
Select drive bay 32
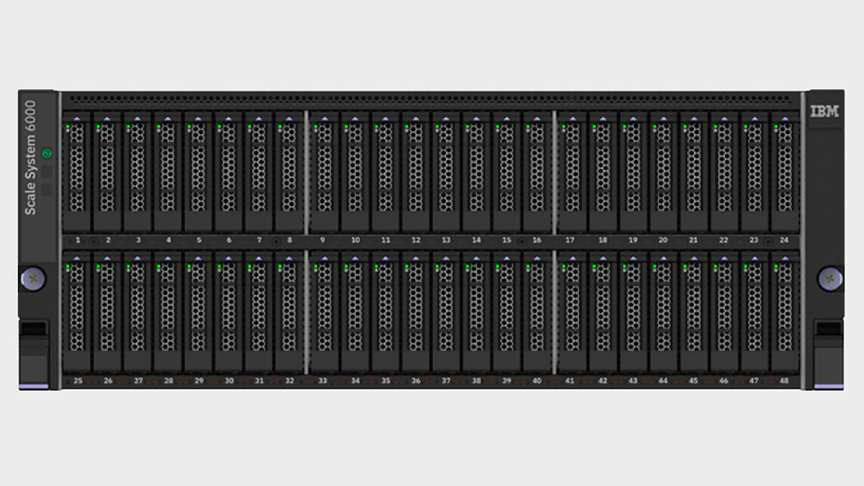click(289, 313)
